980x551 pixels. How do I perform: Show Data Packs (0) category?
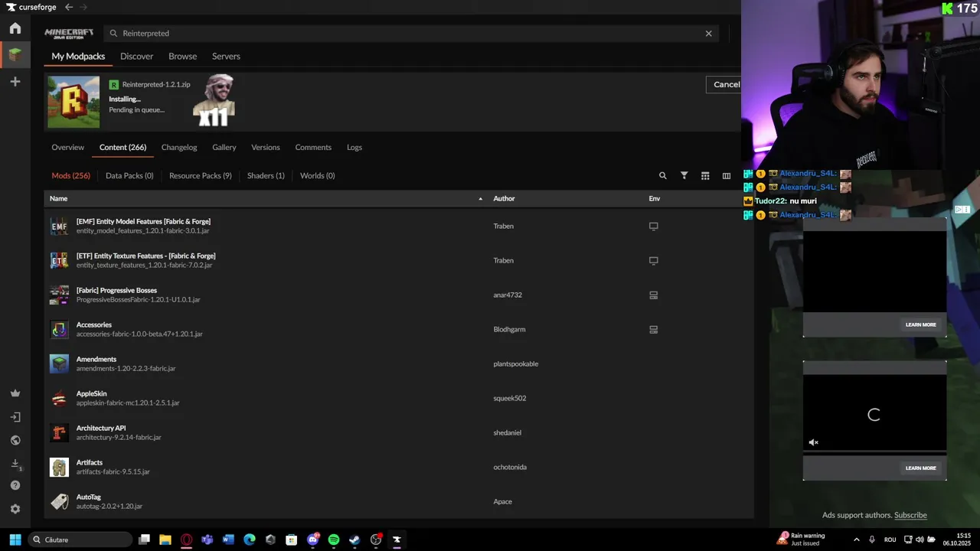(x=129, y=176)
